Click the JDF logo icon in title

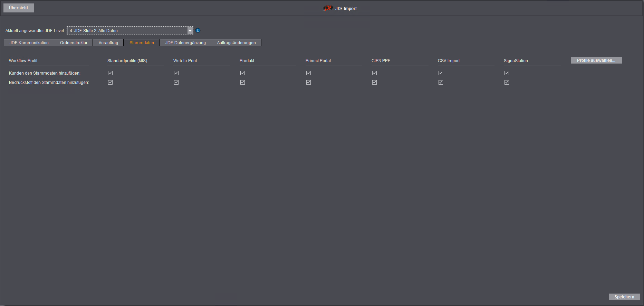[328, 8]
